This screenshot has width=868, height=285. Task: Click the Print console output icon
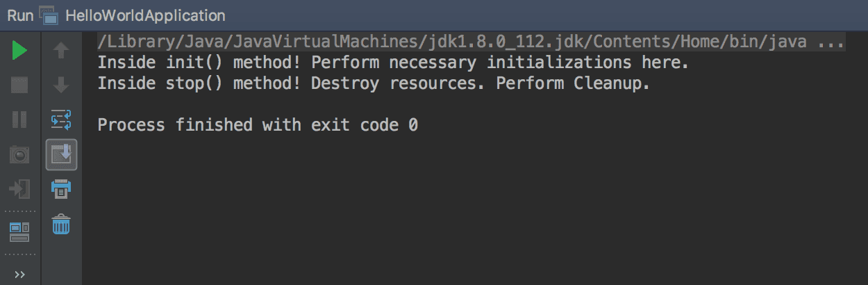tap(62, 188)
